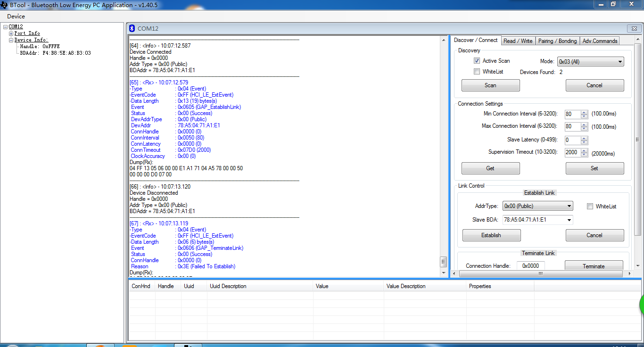The width and height of the screenshot is (644, 347).
Task: Collapse the COM12 tree node
Action: coord(5,27)
